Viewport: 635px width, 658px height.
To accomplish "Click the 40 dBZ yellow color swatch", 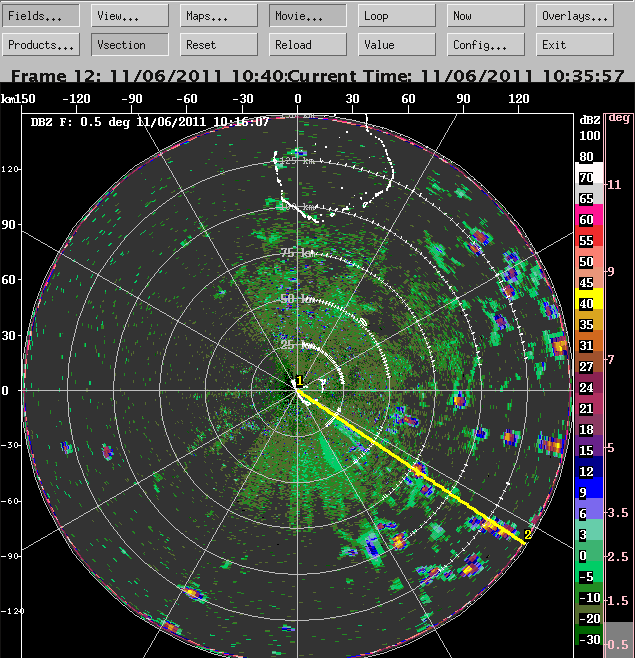I will pyautogui.click(x=589, y=299).
